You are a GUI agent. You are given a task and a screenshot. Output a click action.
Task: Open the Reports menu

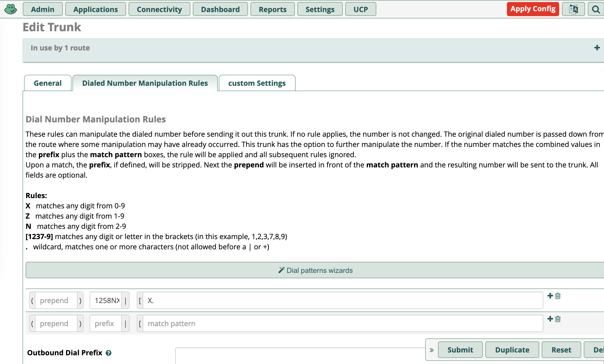coord(272,9)
